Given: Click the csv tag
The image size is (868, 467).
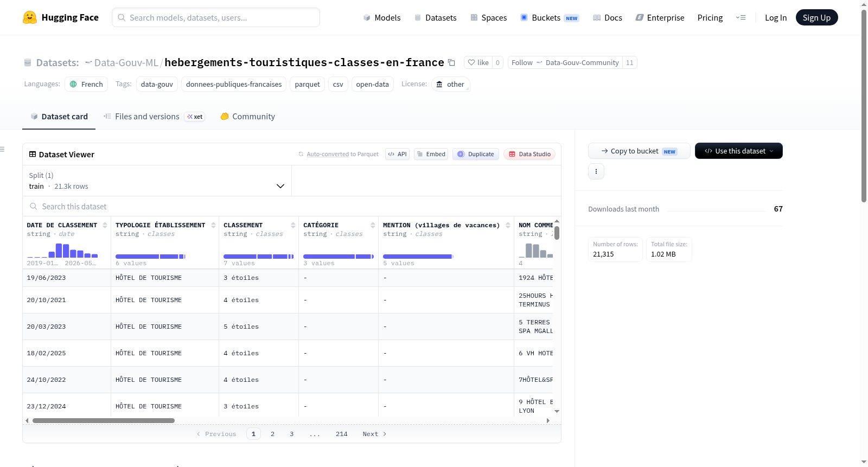Looking at the screenshot, I should tap(338, 84).
